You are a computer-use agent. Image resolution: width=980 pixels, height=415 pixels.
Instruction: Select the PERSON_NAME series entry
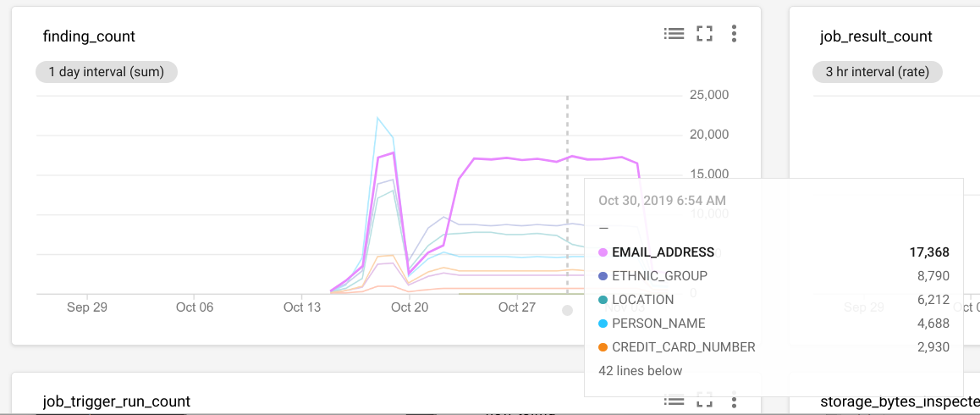click(658, 324)
